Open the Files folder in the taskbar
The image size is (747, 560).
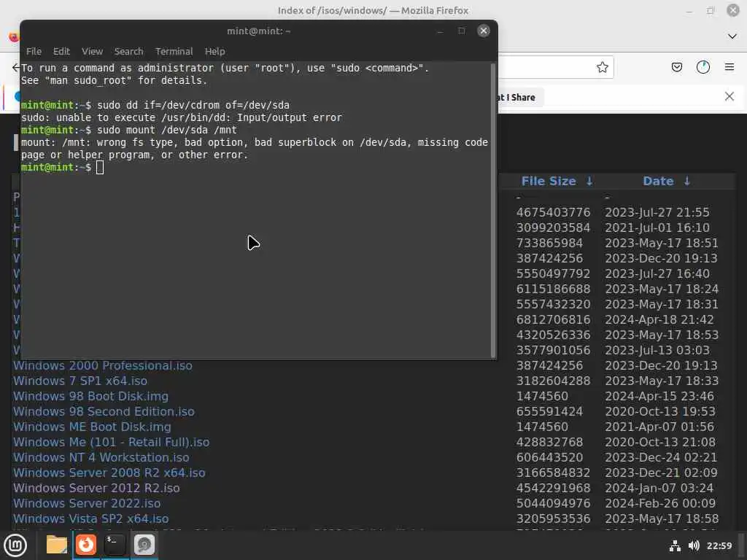56,545
